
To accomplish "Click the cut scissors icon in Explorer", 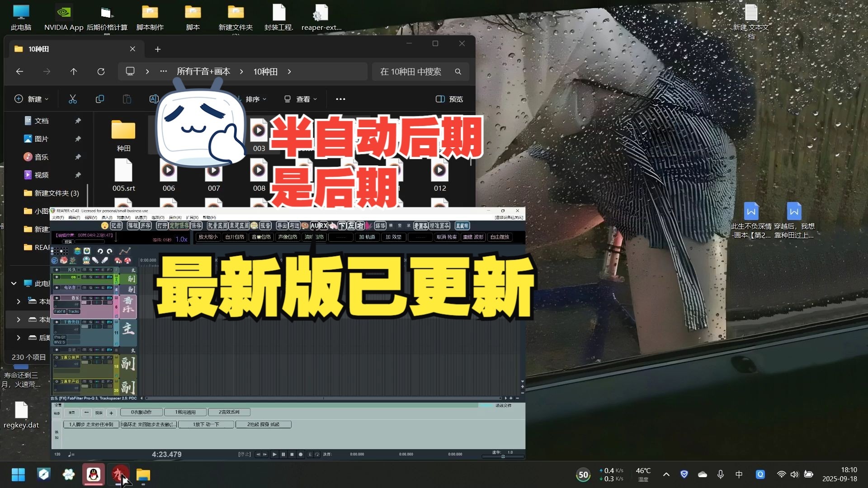I will pyautogui.click(x=72, y=99).
